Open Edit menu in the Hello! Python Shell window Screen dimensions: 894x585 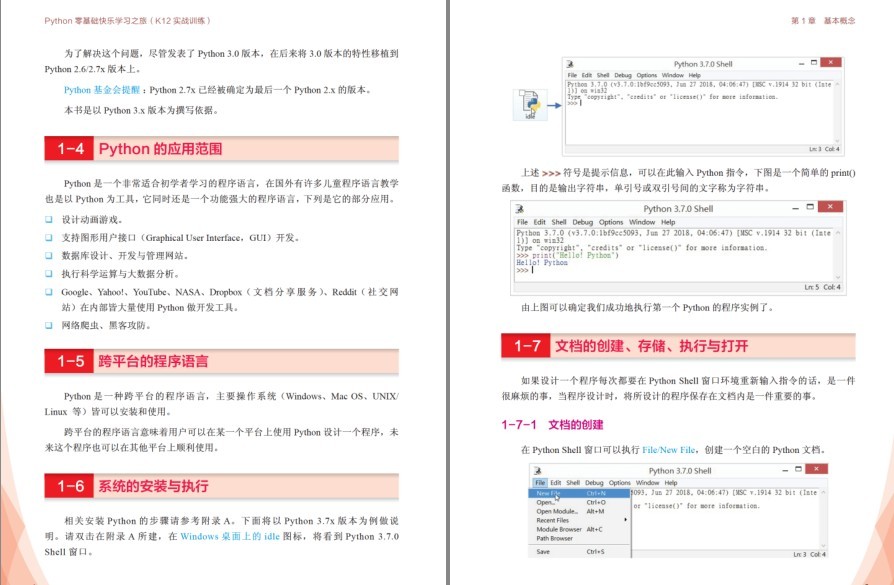(539, 222)
